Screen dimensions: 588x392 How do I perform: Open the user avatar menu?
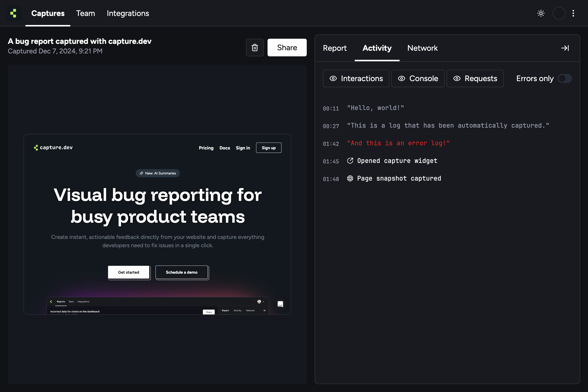coord(559,13)
